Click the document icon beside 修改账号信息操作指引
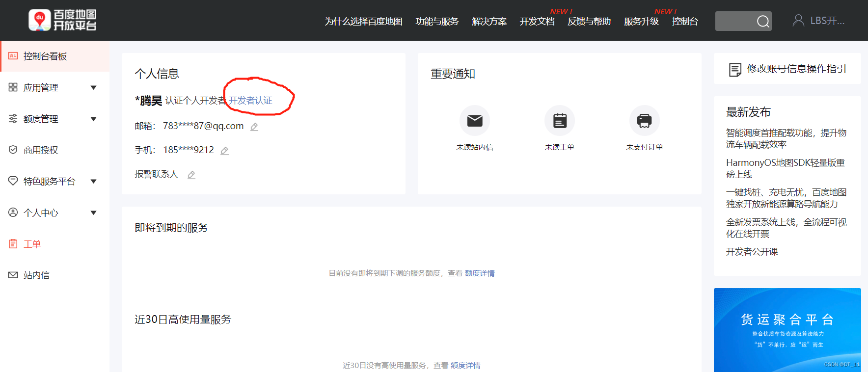 (x=735, y=70)
